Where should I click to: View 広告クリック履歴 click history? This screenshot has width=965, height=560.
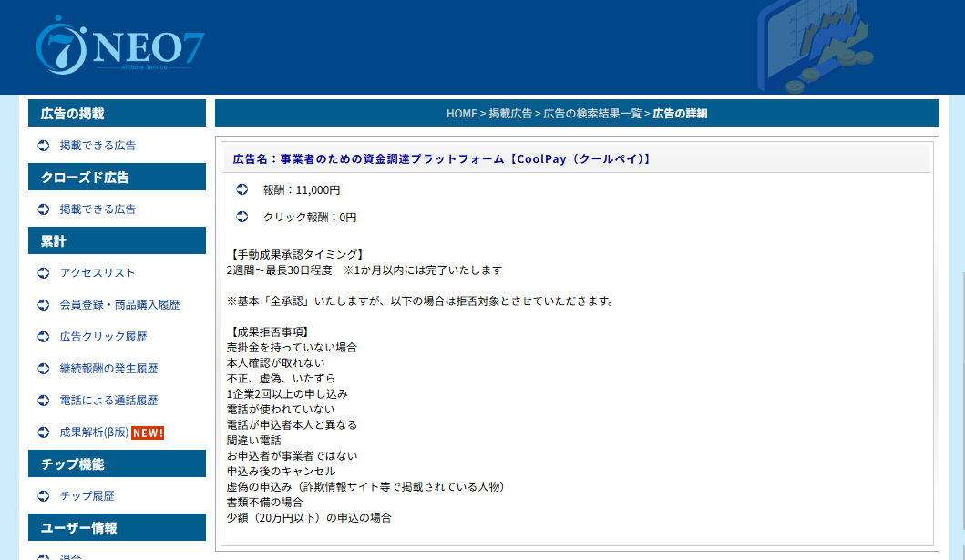point(103,337)
